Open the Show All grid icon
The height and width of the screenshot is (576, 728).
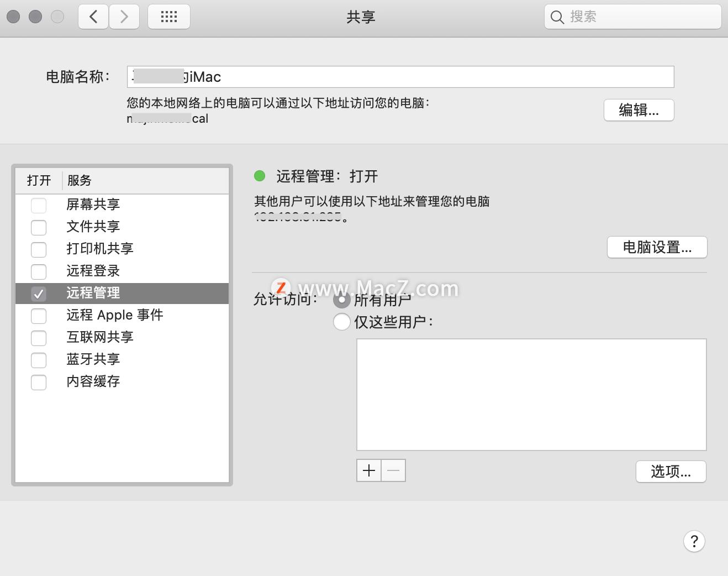click(168, 17)
